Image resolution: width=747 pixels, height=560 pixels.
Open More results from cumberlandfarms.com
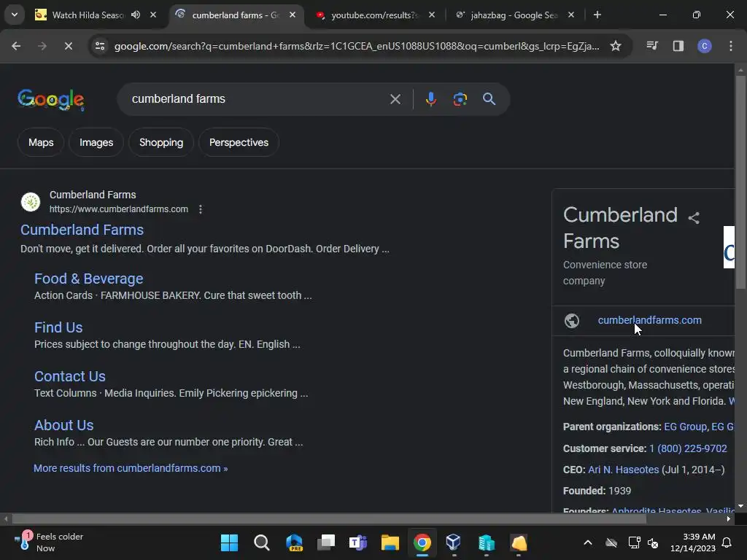point(131,468)
